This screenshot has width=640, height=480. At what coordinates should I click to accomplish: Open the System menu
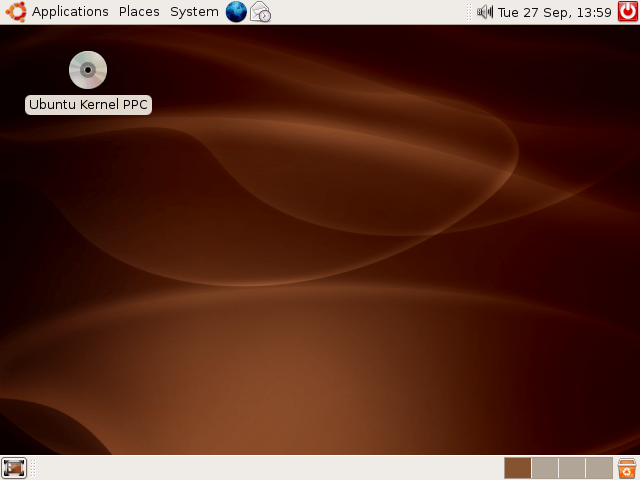[x=194, y=12]
